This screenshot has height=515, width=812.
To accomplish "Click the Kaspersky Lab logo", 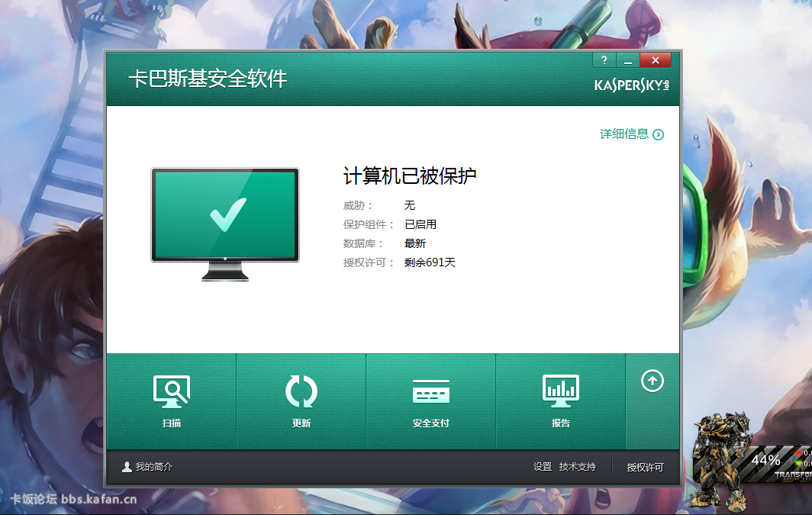I will click(632, 85).
